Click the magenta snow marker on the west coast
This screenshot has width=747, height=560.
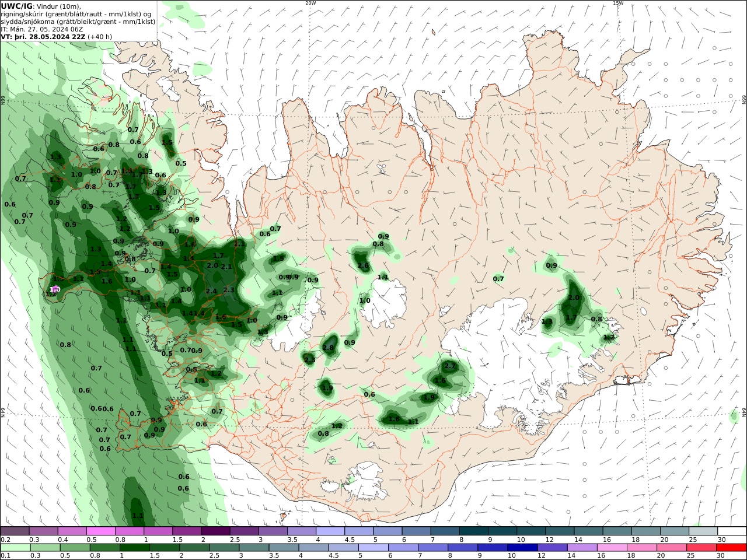55,289
